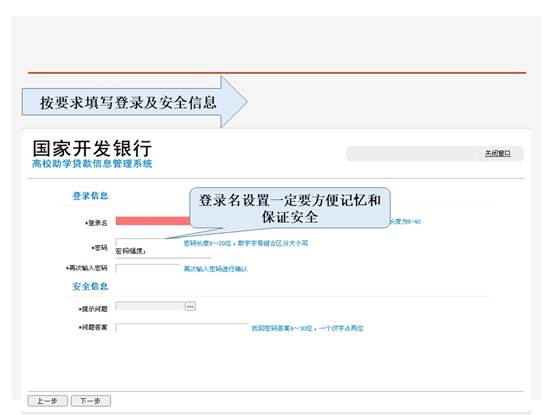
Task: Click the 关闭窗口 link
Action: (497, 153)
